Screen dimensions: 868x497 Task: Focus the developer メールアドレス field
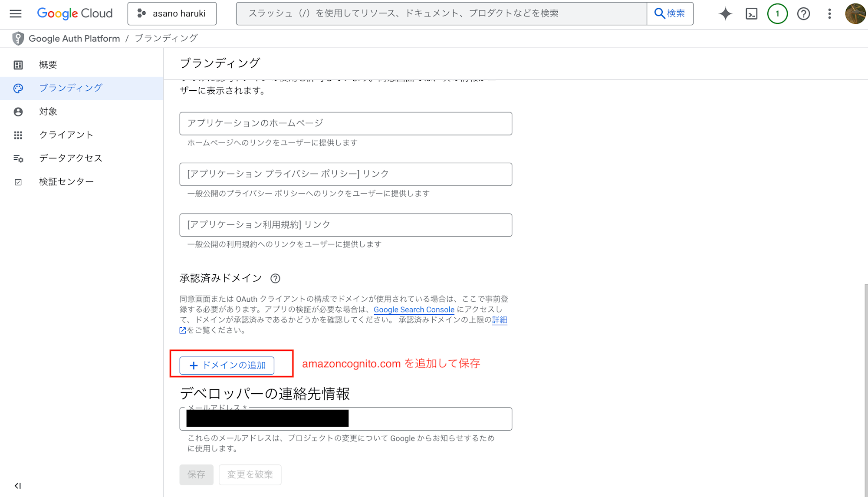[x=345, y=419]
